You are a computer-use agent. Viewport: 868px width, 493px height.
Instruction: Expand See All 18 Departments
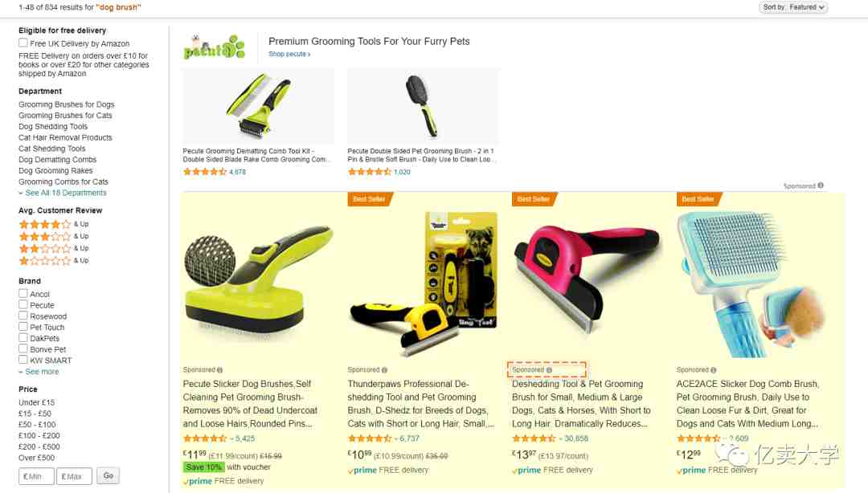pos(63,194)
